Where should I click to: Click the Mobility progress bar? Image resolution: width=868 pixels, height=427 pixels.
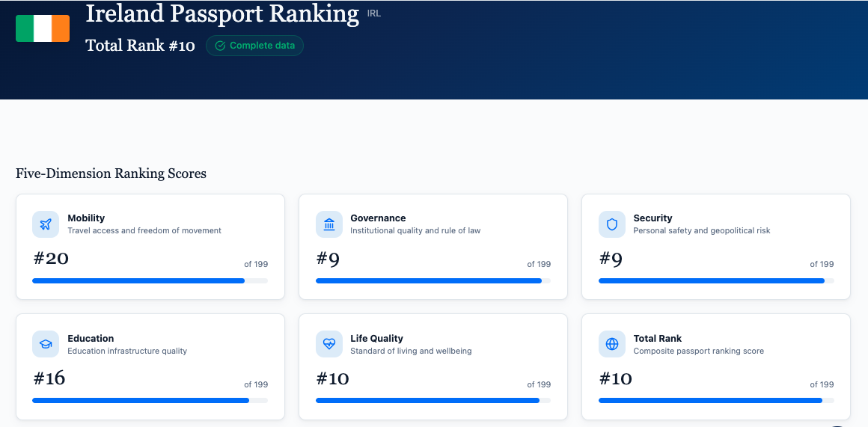point(150,280)
